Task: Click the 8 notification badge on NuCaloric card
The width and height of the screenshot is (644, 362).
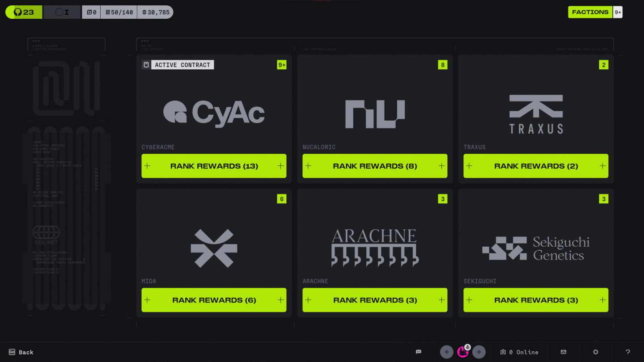Action: click(x=443, y=65)
